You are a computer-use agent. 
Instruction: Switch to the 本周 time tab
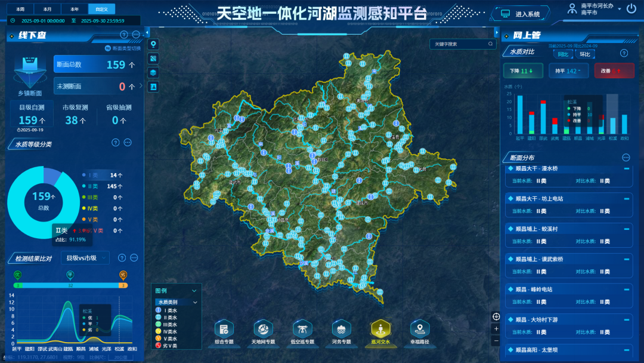pos(20,8)
